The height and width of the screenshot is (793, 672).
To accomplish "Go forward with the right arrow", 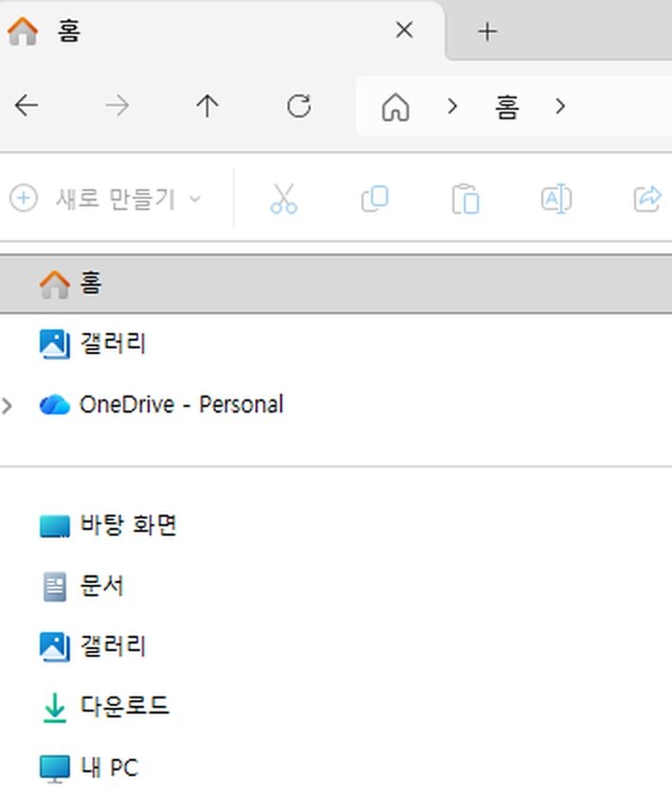I will pos(117,106).
